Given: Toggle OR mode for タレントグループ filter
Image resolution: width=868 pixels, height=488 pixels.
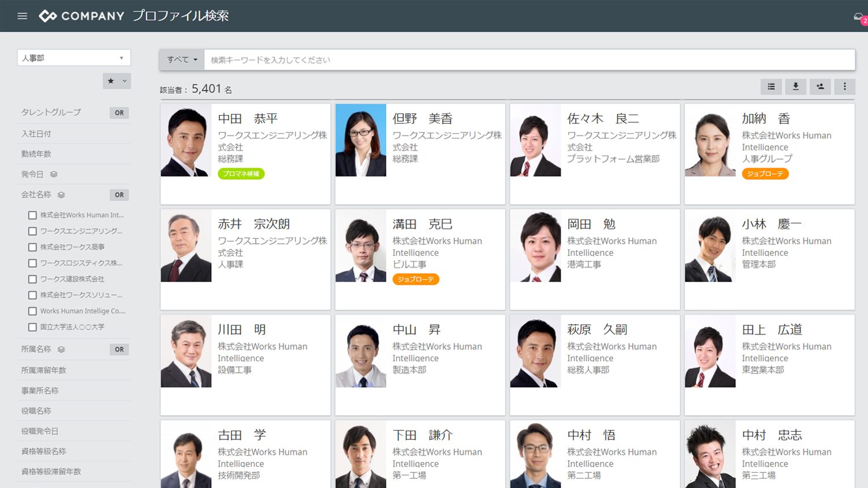Looking at the screenshot, I should (x=119, y=112).
